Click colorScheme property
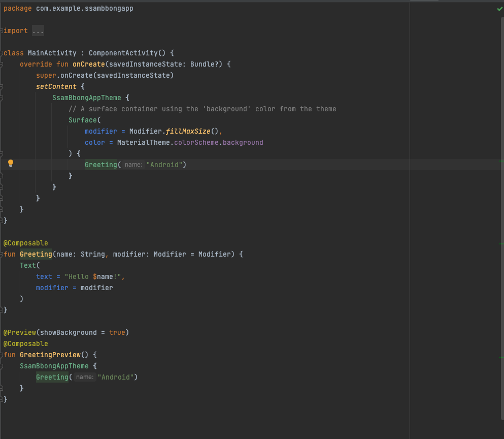 tap(196, 143)
